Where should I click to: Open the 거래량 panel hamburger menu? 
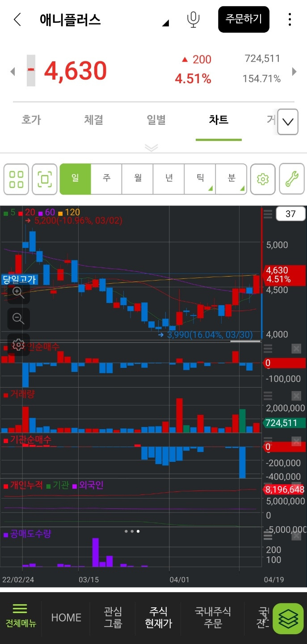pos(268,396)
